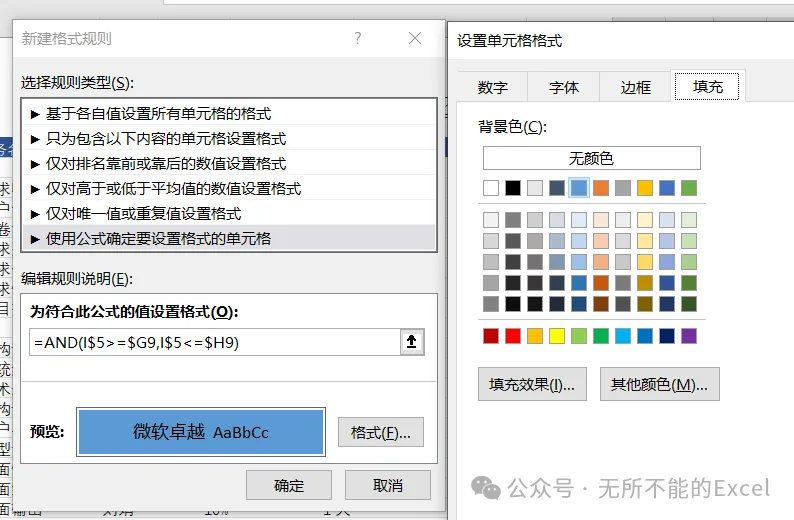Pick the dark red standard color swatch
Screen dimensions: 794x520
491,336
